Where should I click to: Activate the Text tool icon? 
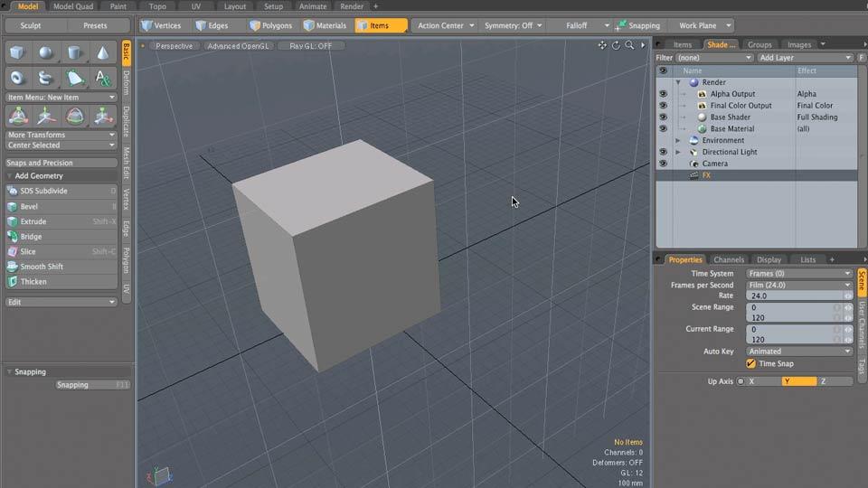(103, 79)
